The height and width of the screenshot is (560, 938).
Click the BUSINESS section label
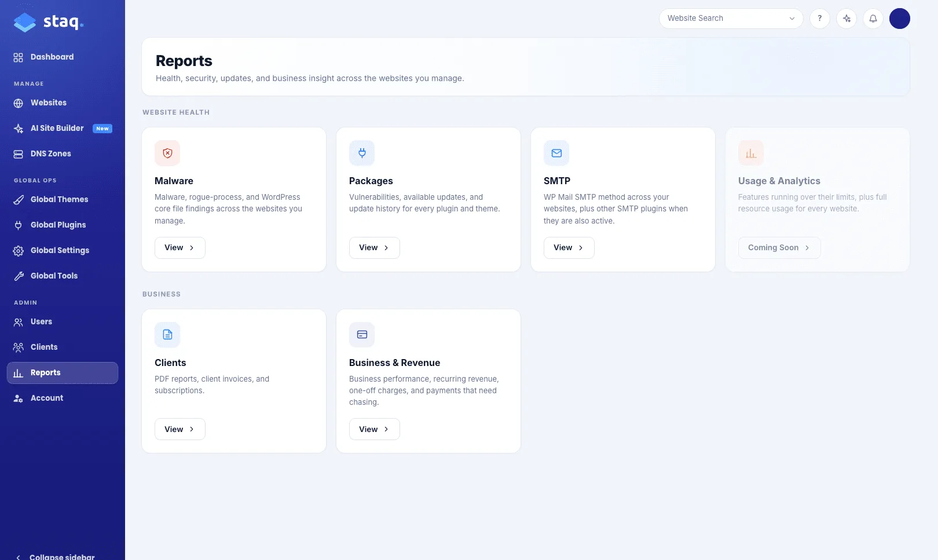point(162,294)
